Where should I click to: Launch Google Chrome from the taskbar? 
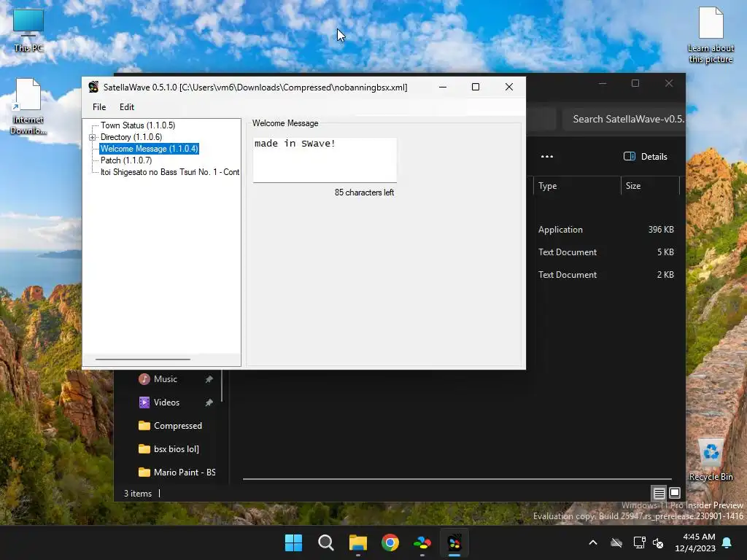click(x=390, y=542)
